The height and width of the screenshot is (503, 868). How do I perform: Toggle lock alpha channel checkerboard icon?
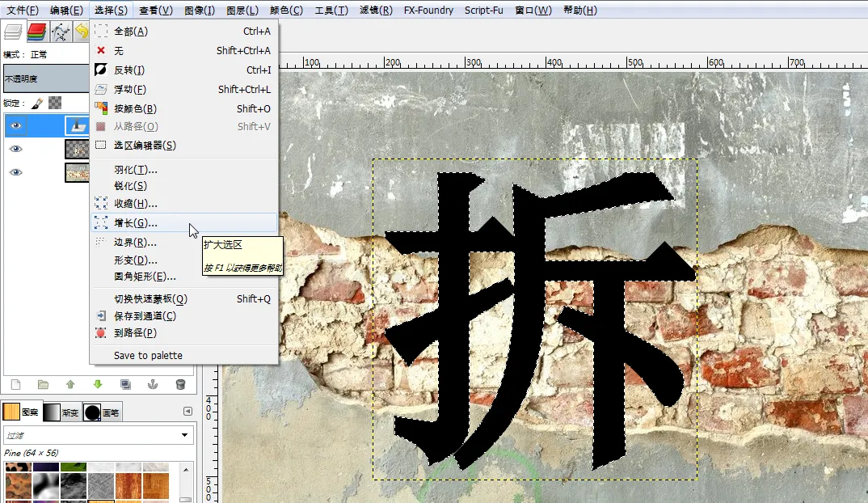[55, 103]
